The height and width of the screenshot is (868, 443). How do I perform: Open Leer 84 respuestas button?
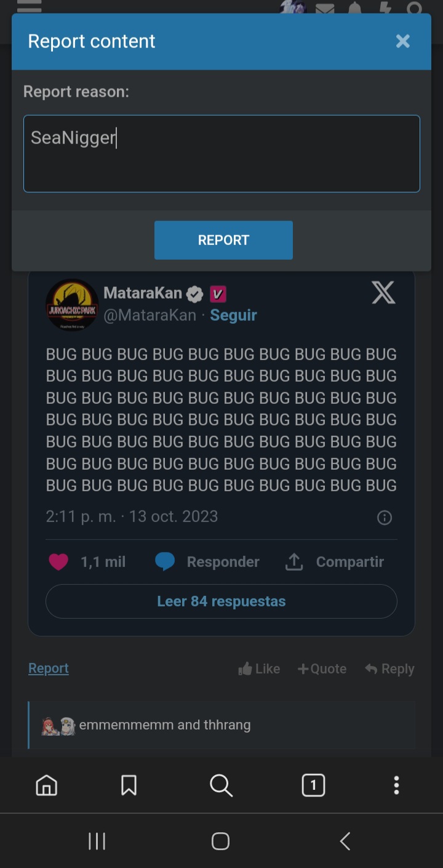point(221,601)
